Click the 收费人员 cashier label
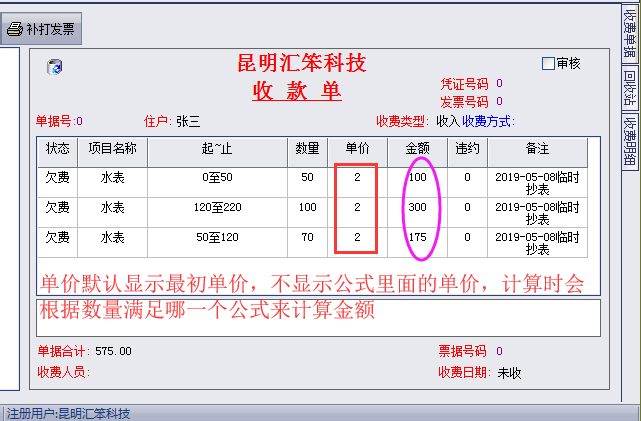Image resolution: width=641 pixels, height=421 pixels. [x=63, y=372]
